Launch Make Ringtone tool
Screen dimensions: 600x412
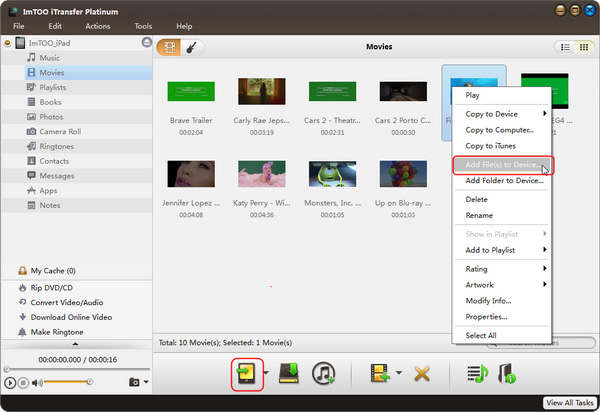click(51, 332)
